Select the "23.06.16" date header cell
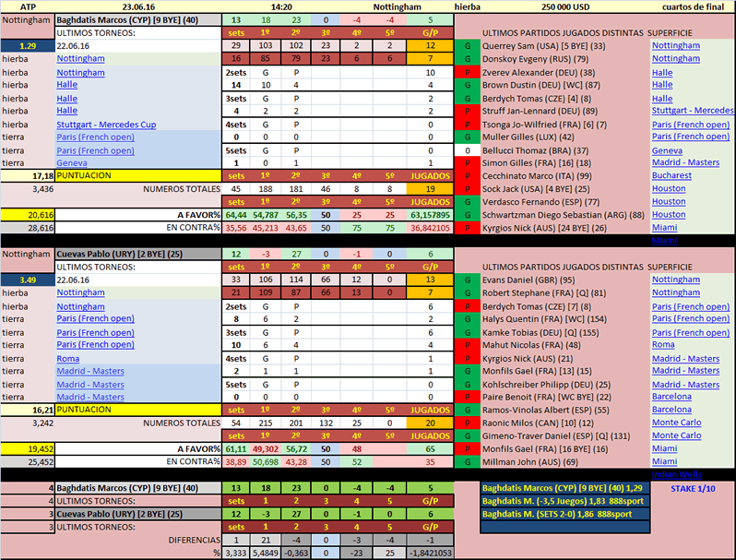The width and height of the screenshot is (736, 560). (138, 6)
